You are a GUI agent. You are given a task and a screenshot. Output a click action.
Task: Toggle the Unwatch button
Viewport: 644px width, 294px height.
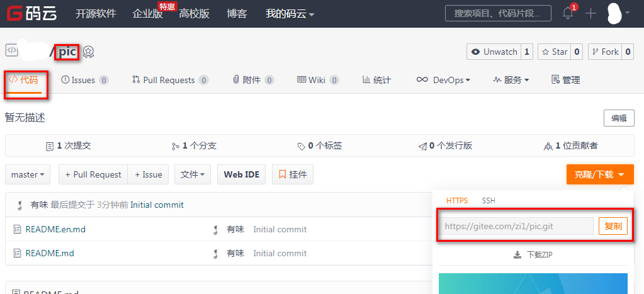tap(494, 52)
